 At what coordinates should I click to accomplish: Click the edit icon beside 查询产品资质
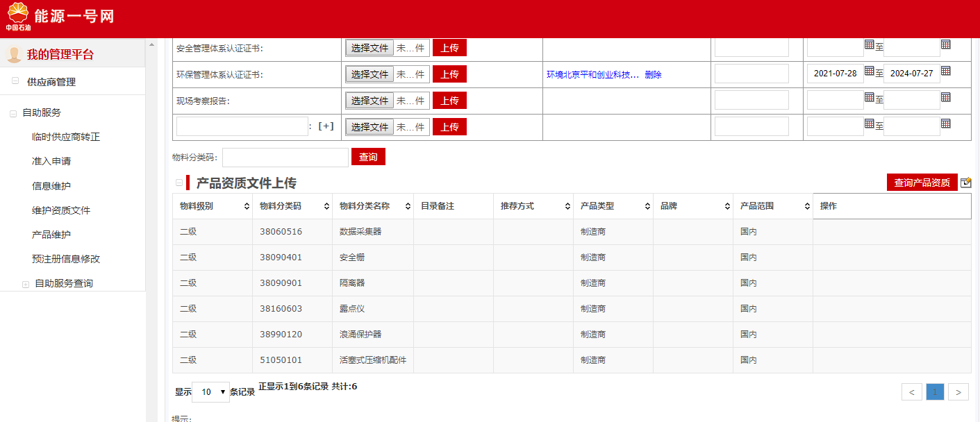tap(965, 183)
